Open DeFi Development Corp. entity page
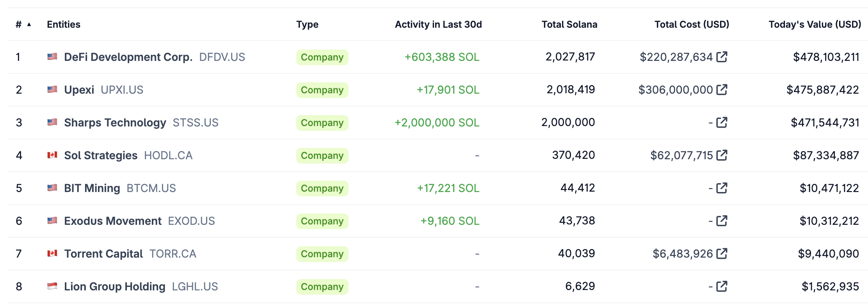Screen dimensions: 868x306 tap(128, 57)
